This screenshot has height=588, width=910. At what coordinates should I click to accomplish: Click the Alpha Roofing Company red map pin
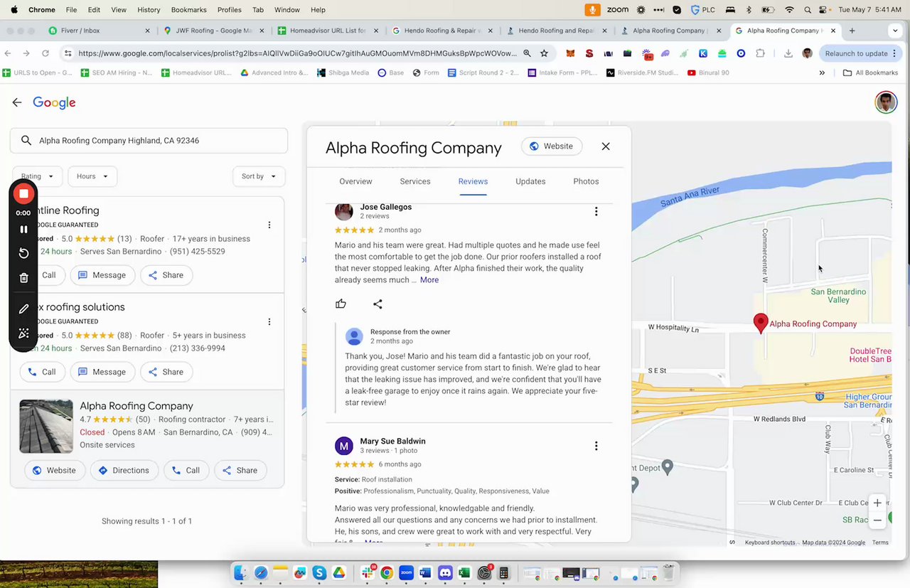[x=761, y=324]
